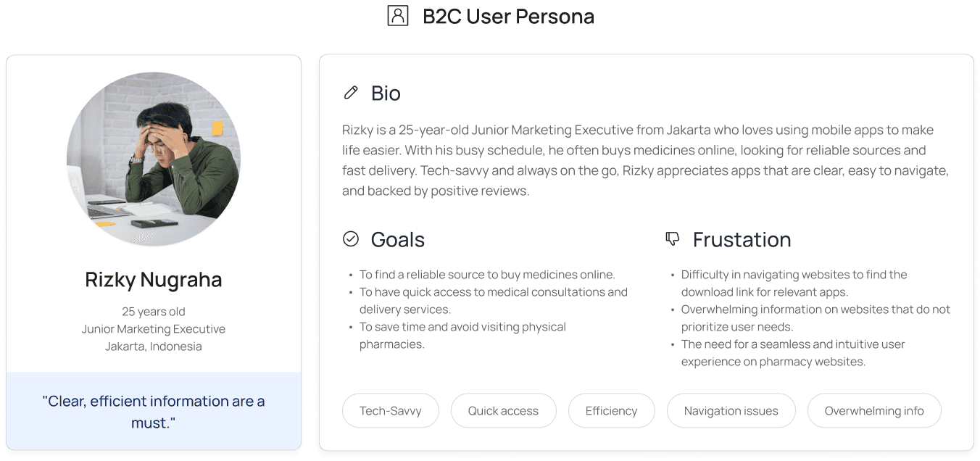Click the Jakarta, Indonesia location text
980x461 pixels.
154,346
